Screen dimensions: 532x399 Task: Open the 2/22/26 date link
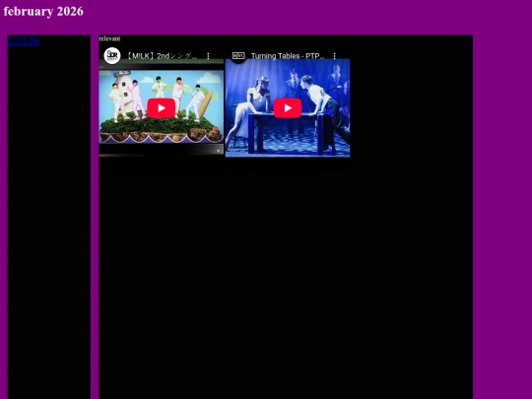pyautogui.click(x=24, y=41)
